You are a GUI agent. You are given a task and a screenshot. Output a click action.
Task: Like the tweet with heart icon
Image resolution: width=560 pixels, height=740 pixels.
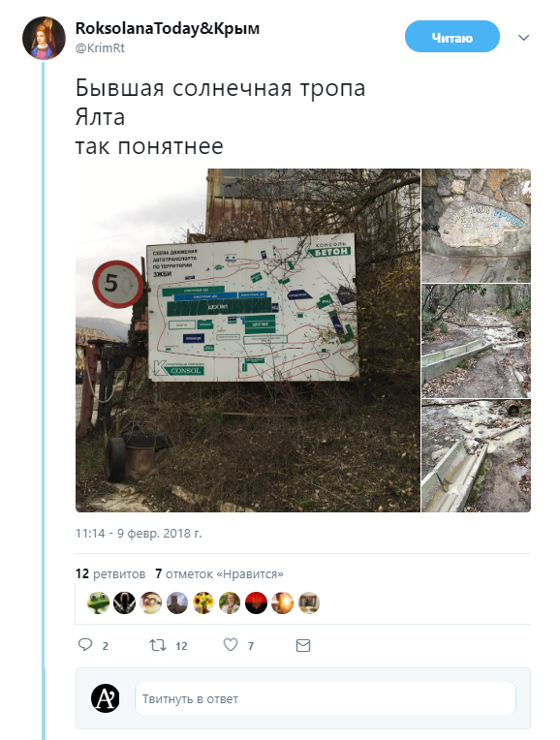tap(231, 645)
